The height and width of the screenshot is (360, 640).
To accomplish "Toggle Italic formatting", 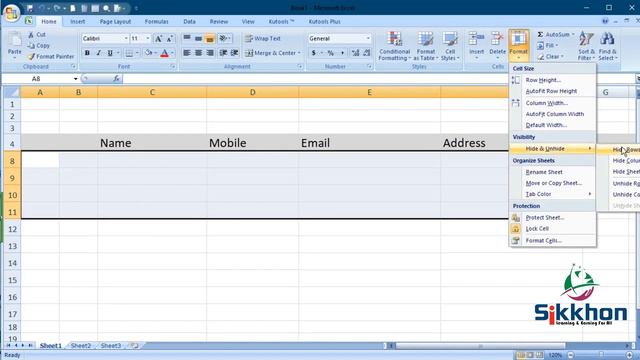I will pos(98,53).
